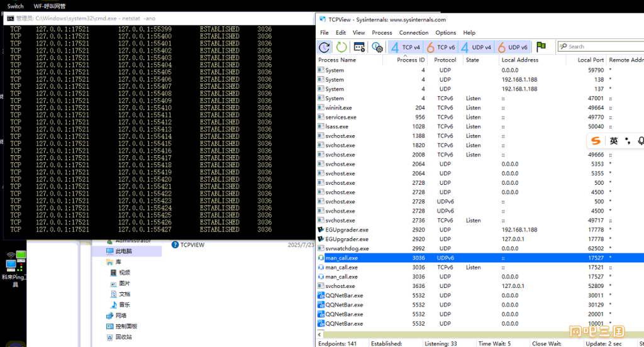The height and width of the screenshot is (347, 644).
Task: Toggle the TCP v6 filter
Action: (441, 47)
